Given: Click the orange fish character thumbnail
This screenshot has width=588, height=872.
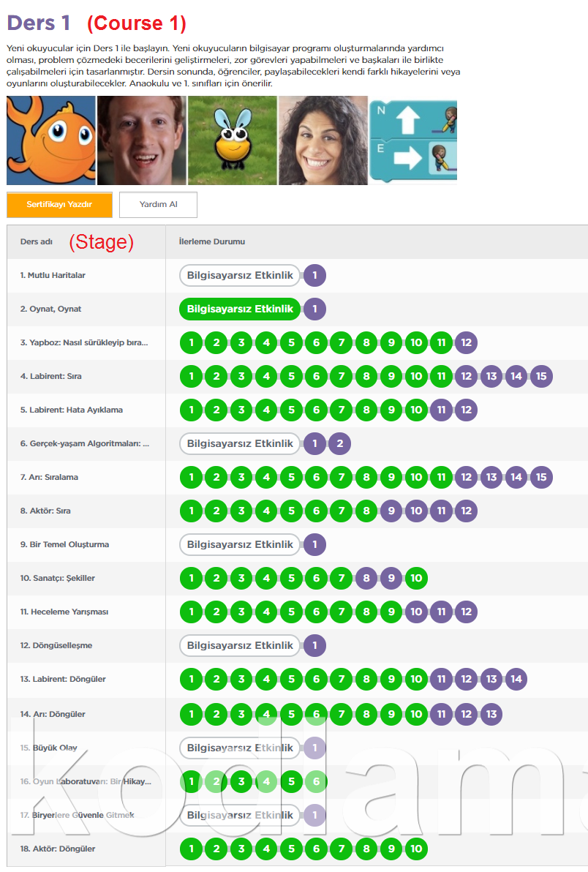Looking at the screenshot, I should (x=51, y=140).
